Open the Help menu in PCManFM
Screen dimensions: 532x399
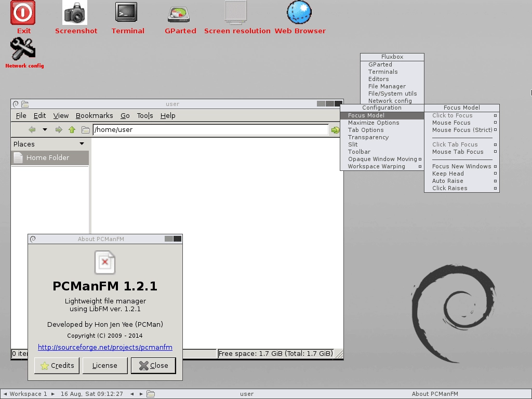click(168, 116)
